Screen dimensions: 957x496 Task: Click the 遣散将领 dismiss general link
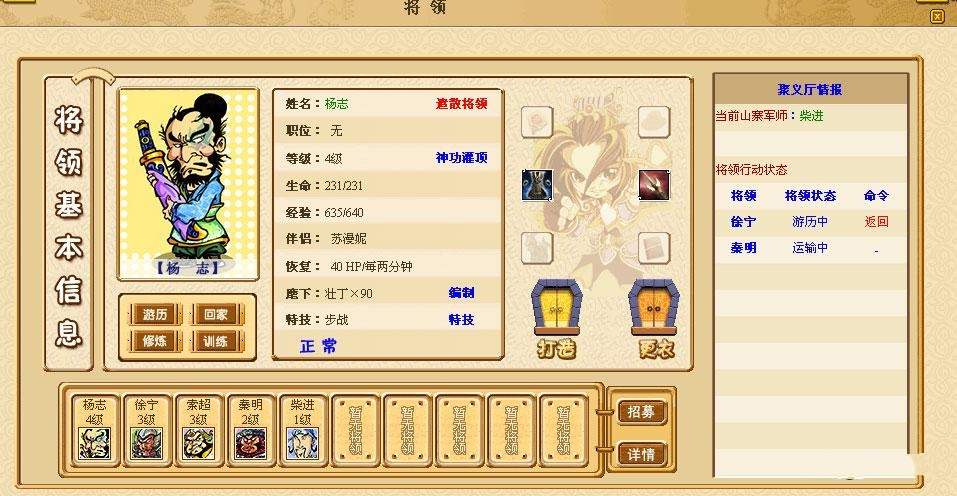(x=461, y=104)
